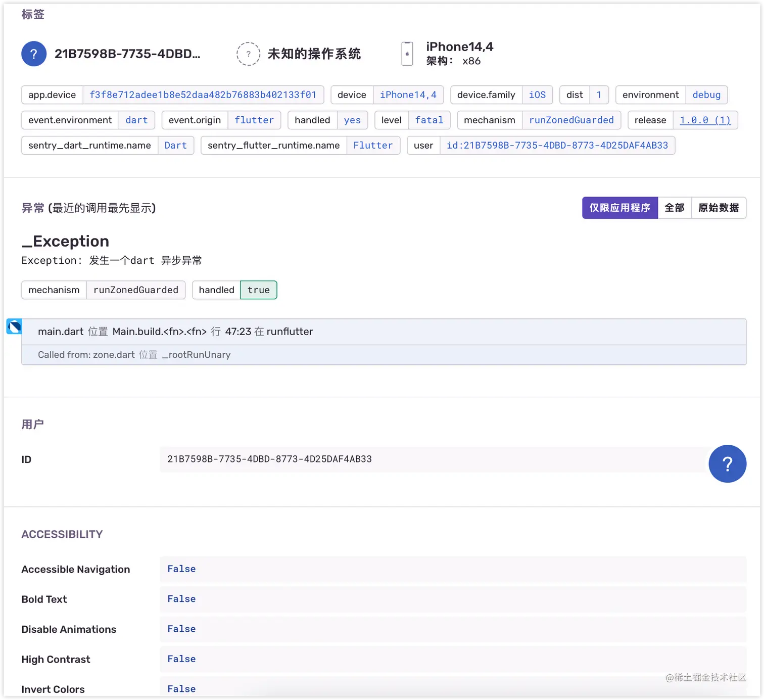Image resolution: width=764 pixels, height=700 pixels.
Task: Select the 仅限应用程序 tab
Action: click(620, 208)
